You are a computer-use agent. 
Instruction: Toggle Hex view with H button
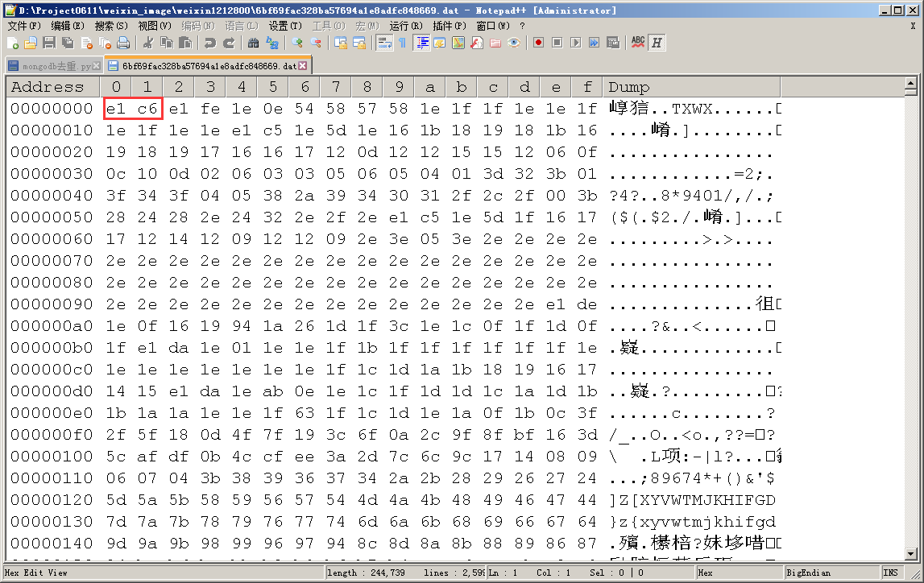click(657, 43)
